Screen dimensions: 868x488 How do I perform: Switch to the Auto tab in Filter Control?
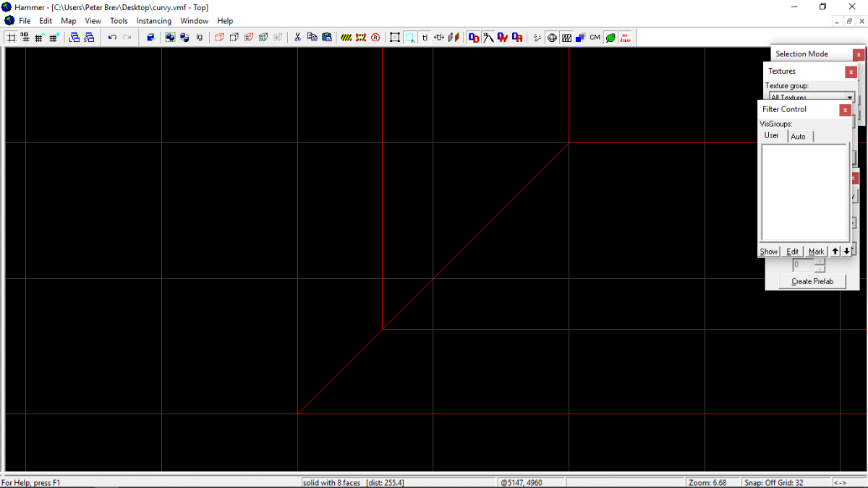799,136
